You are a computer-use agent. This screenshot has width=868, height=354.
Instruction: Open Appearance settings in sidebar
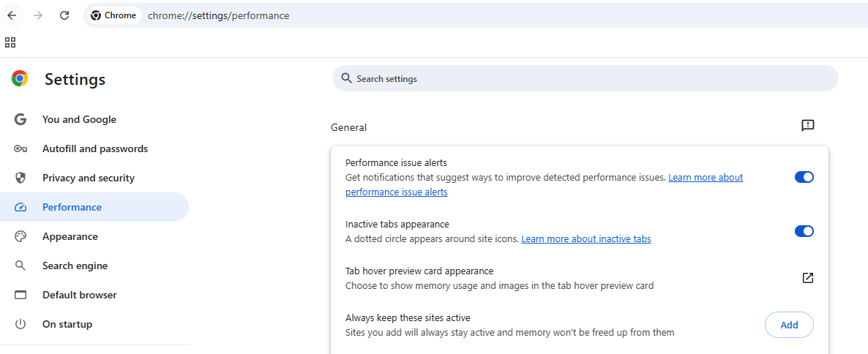[70, 236]
